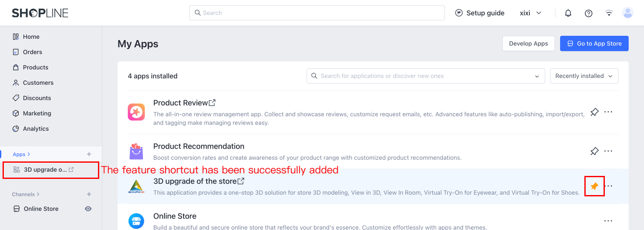Open the Product Review app title link
The image size is (644, 230).
point(181,103)
